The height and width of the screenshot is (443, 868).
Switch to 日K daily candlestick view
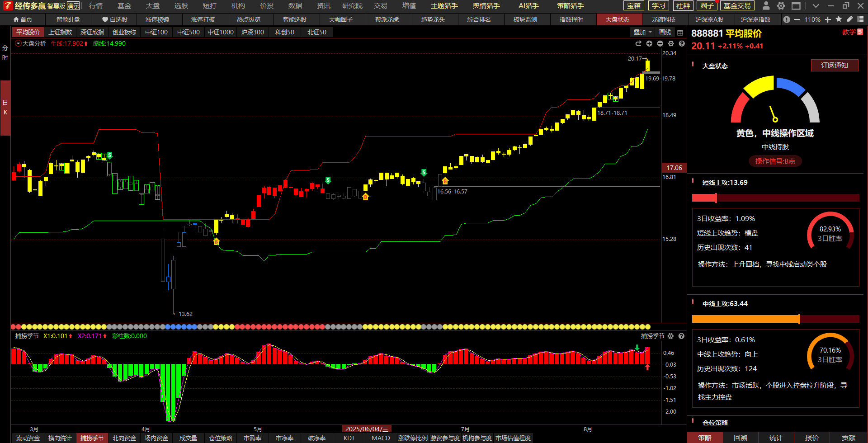[x=5, y=108]
